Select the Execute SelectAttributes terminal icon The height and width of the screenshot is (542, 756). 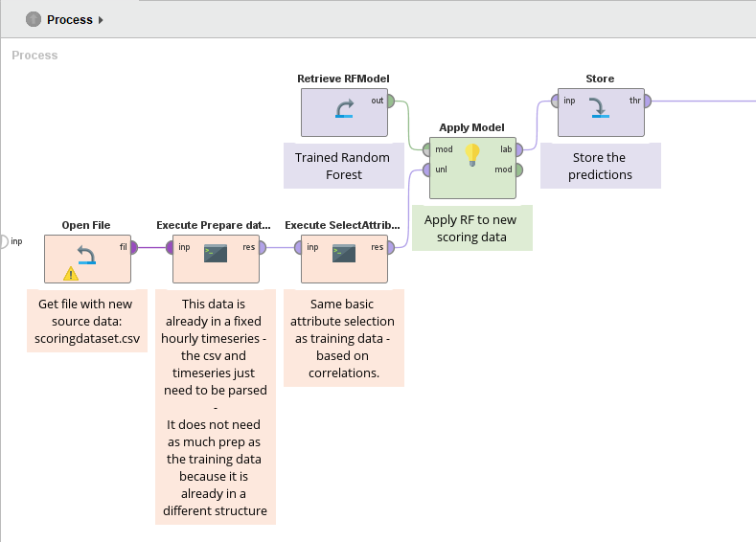point(344,255)
